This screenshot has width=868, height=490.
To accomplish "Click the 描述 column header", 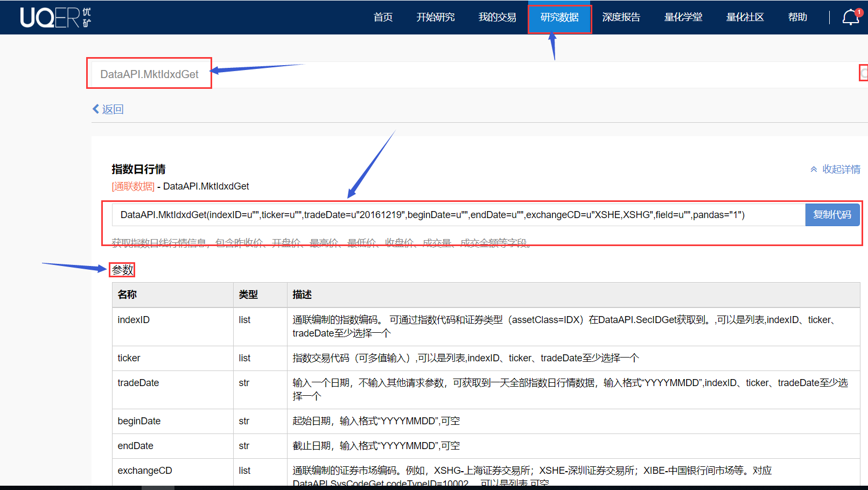I will tap(302, 295).
